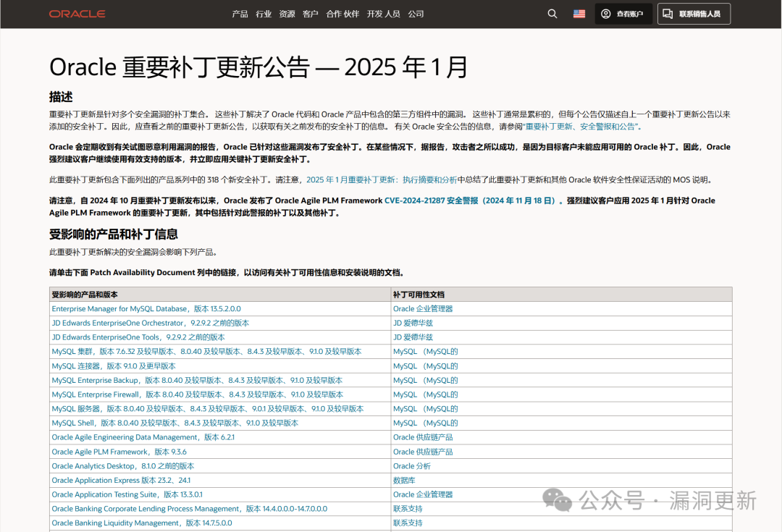
Task: Open MySQL 连接器 version link
Action: click(113, 366)
